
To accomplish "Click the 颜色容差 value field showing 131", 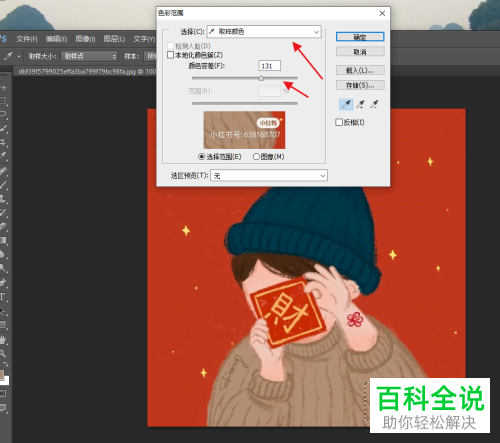I will coord(269,66).
